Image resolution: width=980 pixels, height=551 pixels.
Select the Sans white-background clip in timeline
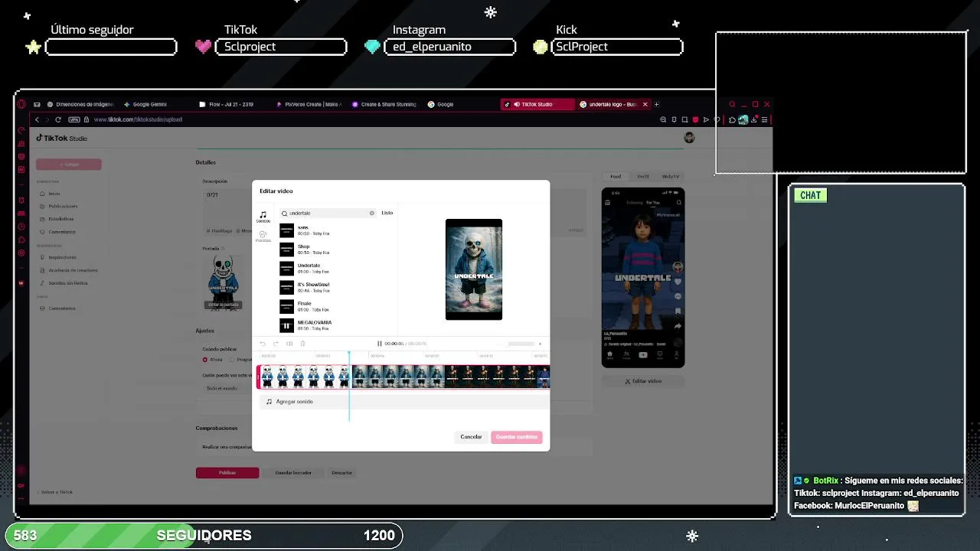coord(305,377)
